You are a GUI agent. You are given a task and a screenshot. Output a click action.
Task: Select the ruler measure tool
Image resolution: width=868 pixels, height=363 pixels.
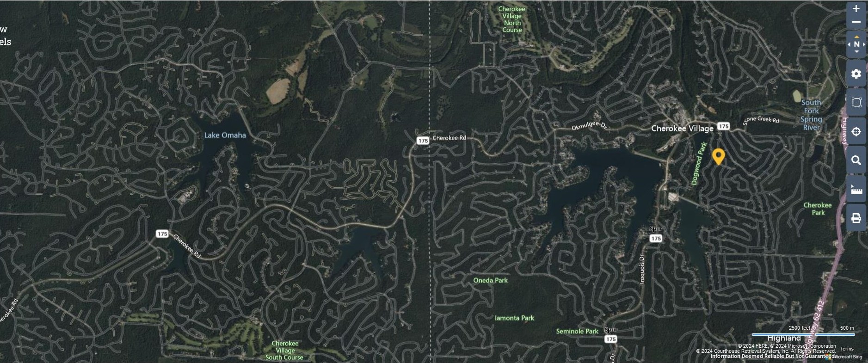tap(856, 189)
